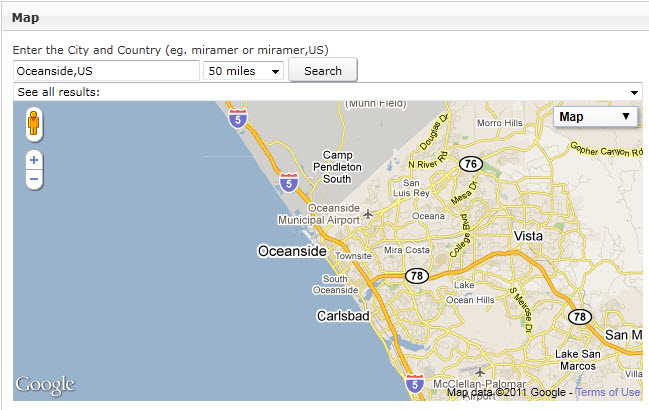Click the Route 78 shield near Mira Costa
The image size is (649, 410).
[416, 276]
